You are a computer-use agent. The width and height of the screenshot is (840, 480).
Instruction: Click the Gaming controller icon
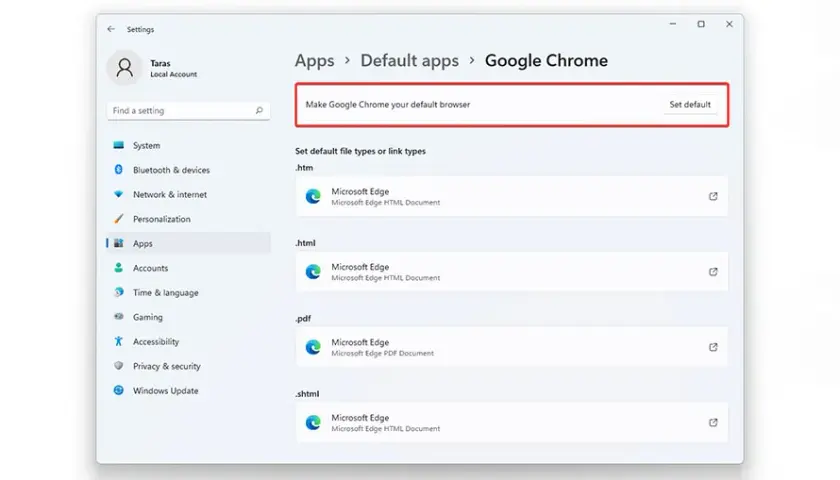[118, 317]
